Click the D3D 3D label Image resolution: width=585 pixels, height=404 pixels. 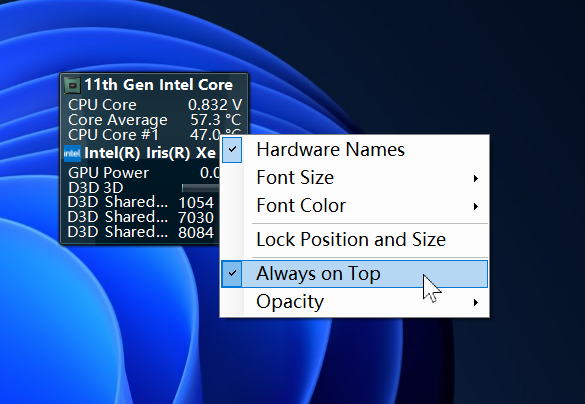(96, 188)
